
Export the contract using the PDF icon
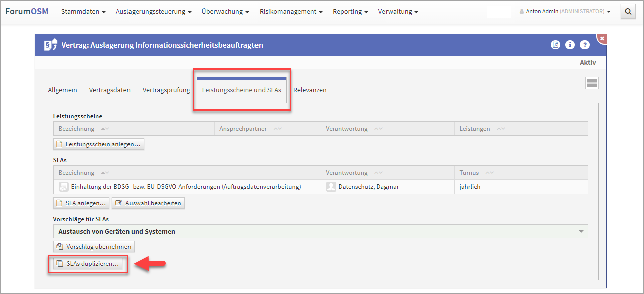click(x=555, y=45)
